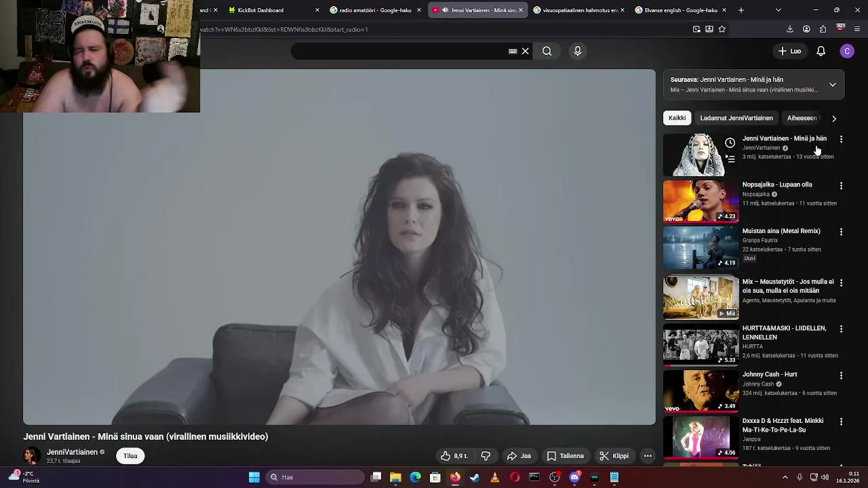Switch to radio amatööri Google-haku tab
Viewport: 868px width, 488px height.
click(x=376, y=10)
